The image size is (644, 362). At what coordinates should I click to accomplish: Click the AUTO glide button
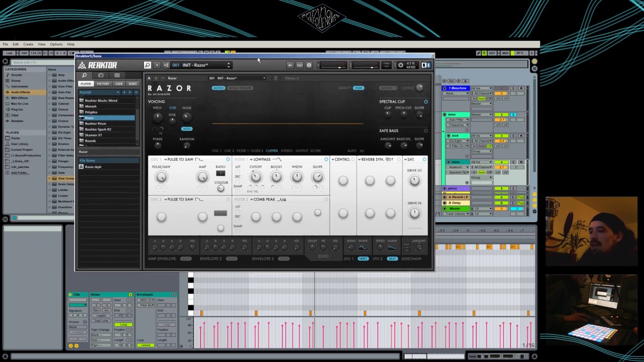tap(187, 129)
